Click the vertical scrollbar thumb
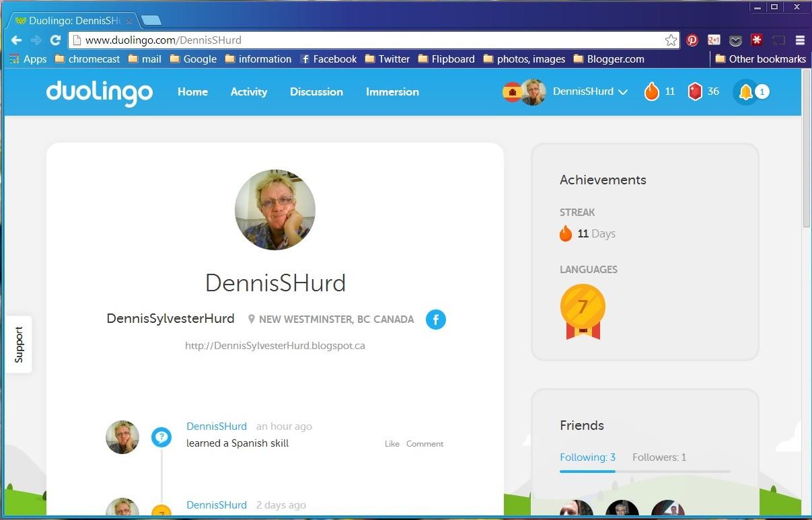 click(x=807, y=148)
